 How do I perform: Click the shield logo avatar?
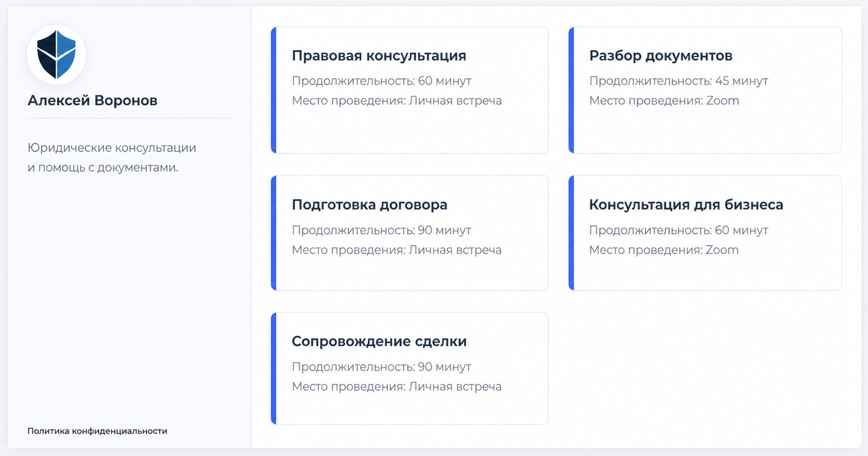click(56, 55)
